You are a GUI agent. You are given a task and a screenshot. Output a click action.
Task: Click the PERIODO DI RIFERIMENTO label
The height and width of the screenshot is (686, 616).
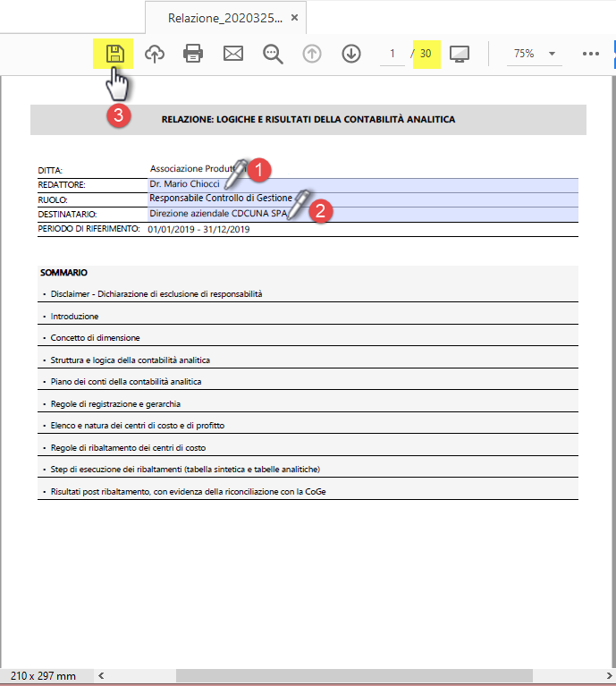(x=89, y=229)
